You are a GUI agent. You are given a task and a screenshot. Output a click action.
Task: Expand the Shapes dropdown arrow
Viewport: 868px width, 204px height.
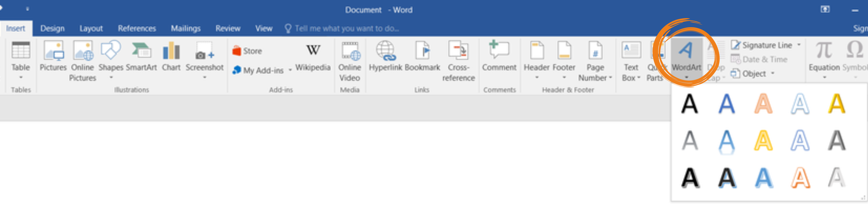tap(111, 78)
